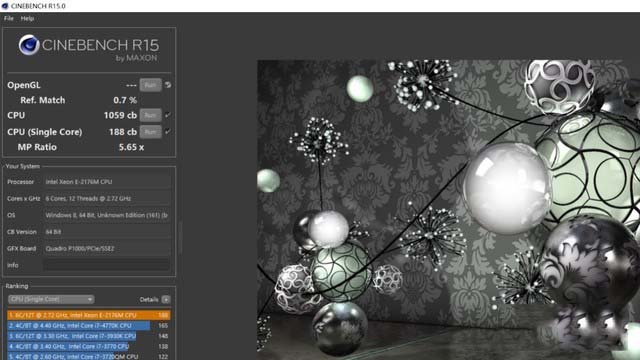Screen dimensions: 640x360
Task: Run the OpenGL benchmark
Action: [x=150, y=85]
